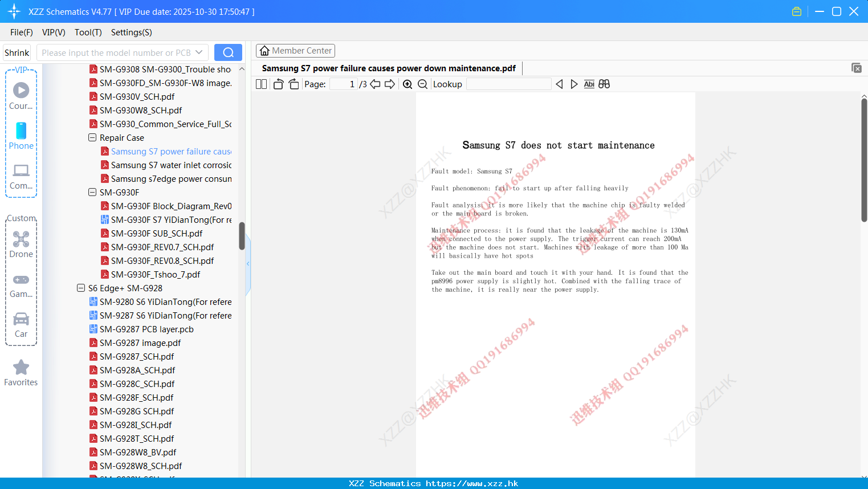Open SM-9280 S6 YiDianTong file
The height and width of the screenshot is (489, 868).
(160, 301)
